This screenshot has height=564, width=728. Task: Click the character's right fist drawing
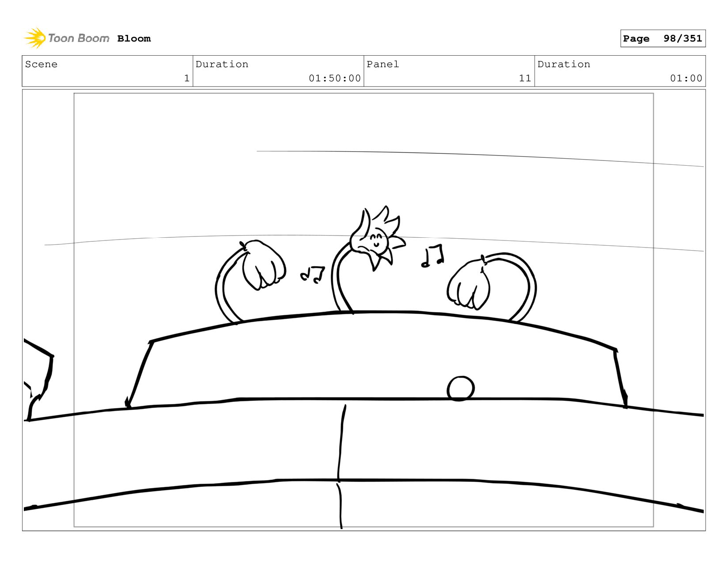[x=468, y=284]
